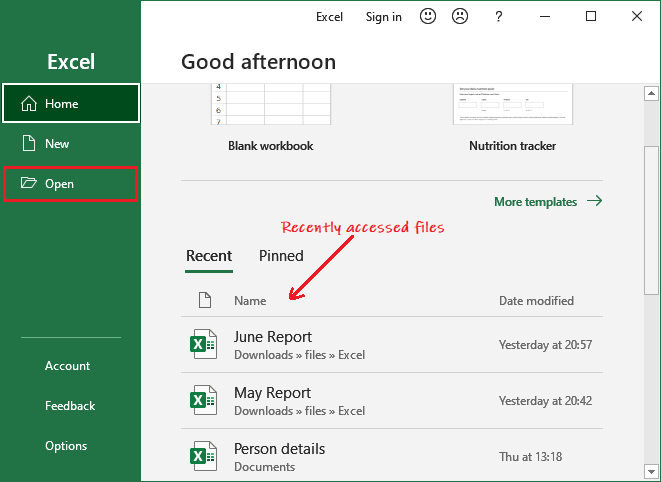The height and width of the screenshot is (482, 661).
Task: Send a smile feedback with happy face
Action: (x=427, y=16)
